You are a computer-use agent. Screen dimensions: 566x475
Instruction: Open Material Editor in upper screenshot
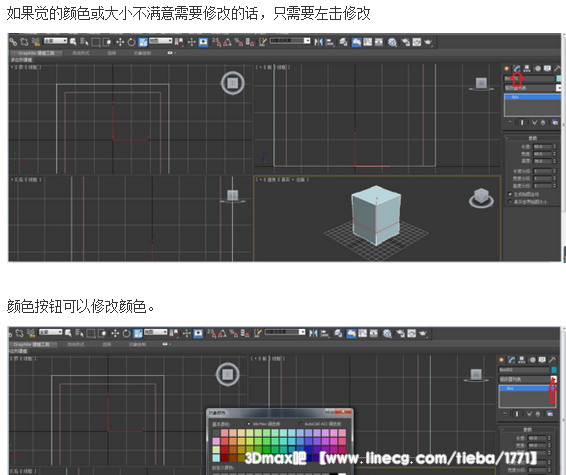(392, 42)
